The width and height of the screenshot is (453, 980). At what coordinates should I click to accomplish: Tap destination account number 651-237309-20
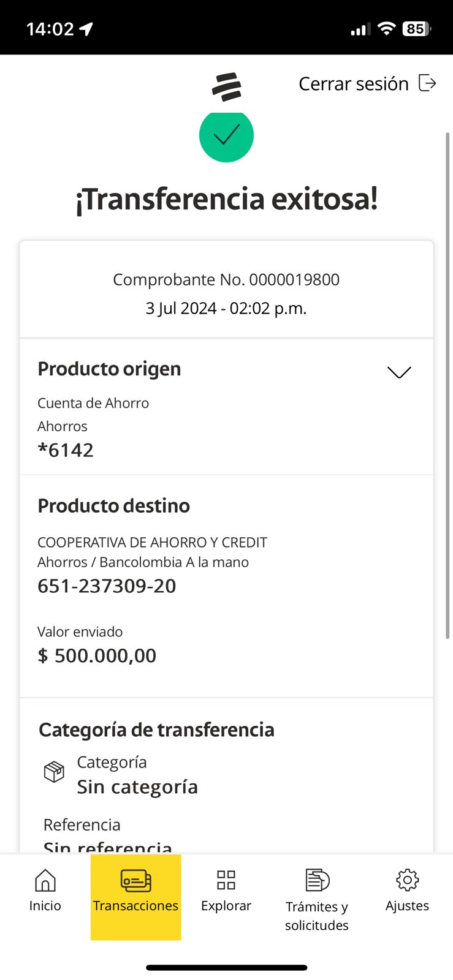(x=107, y=586)
